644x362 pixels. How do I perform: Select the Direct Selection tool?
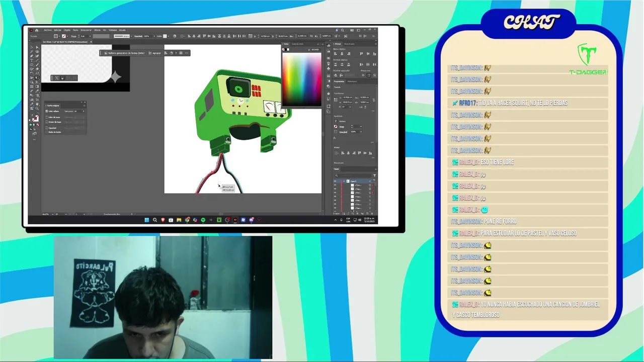(37, 47)
